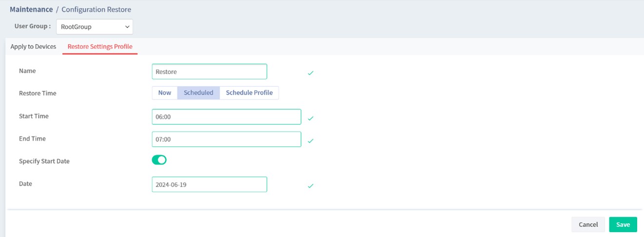This screenshot has height=237, width=644.
Task: Click the End Time field showing 07:00
Action: (x=226, y=139)
